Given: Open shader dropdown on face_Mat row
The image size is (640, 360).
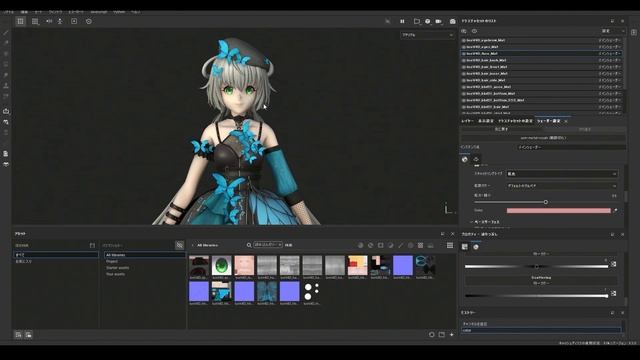Looking at the screenshot, I should pos(610,53).
